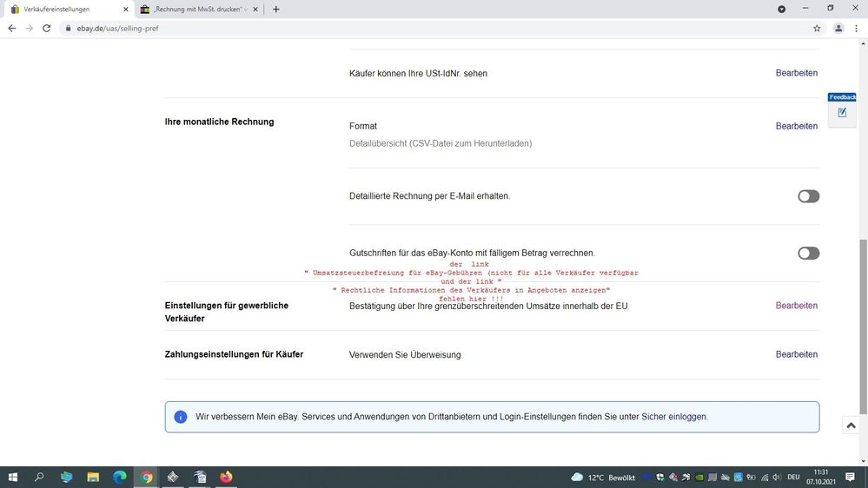Bookmark this page with the star icon
Viewport: 868px width, 488px height.
click(817, 28)
